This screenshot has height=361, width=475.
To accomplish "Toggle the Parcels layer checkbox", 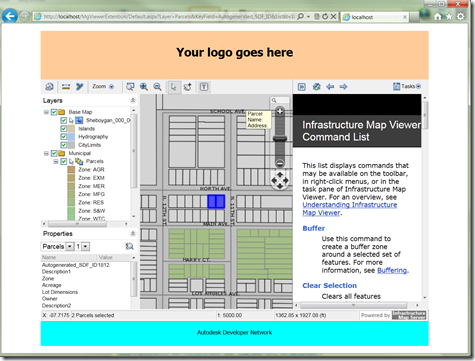I will [x=63, y=162].
